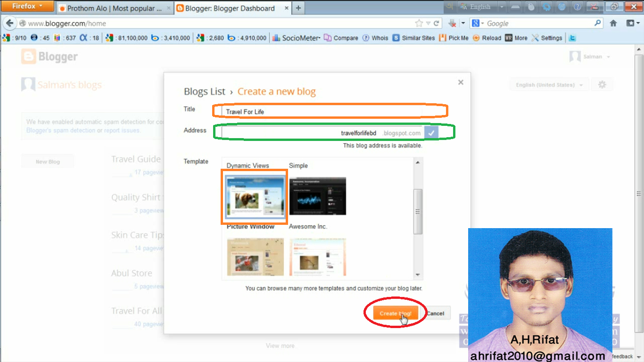644x362 pixels.
Task: Click the Alexa rank icon in toolbar
Action: pyautogui.click(x=83, y=38)
